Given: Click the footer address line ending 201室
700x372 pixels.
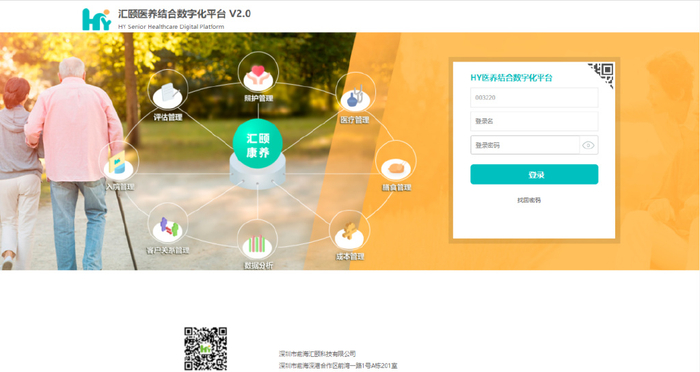Looking at the screenshot, I should (338, 366).
